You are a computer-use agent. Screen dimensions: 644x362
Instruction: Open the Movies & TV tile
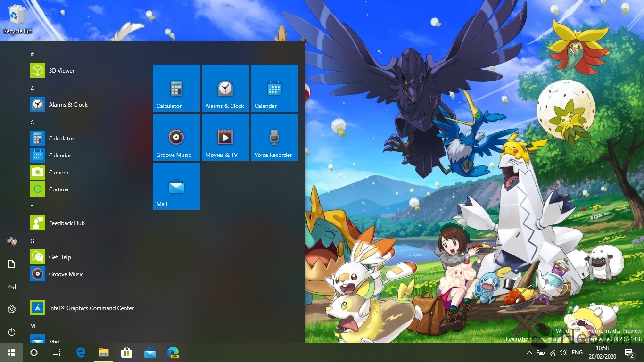225,137
